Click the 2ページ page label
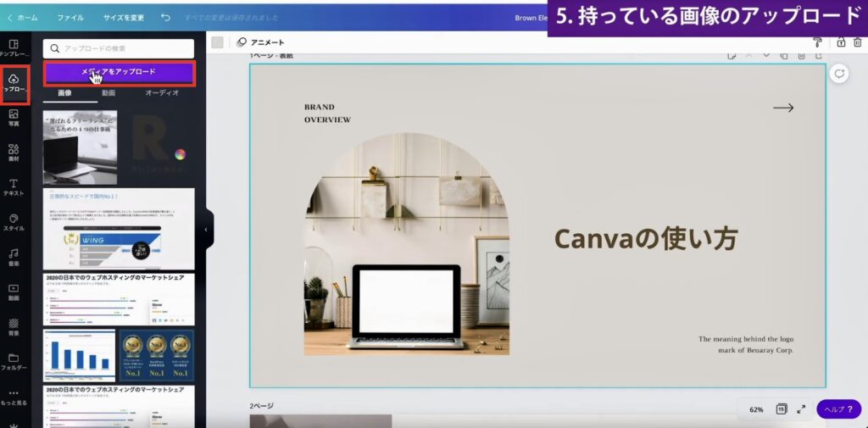This screenshot has height=428, width=868. [x=261, y=406]
